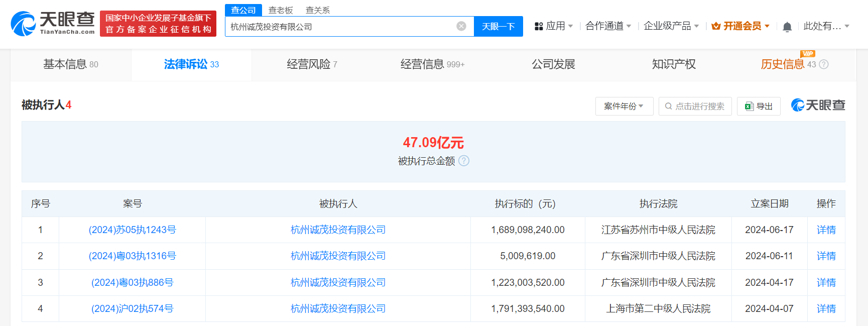Screen dimensions: 868x326
Task: Click the help icon beside 被执行总金额
Action: [464, 161]
